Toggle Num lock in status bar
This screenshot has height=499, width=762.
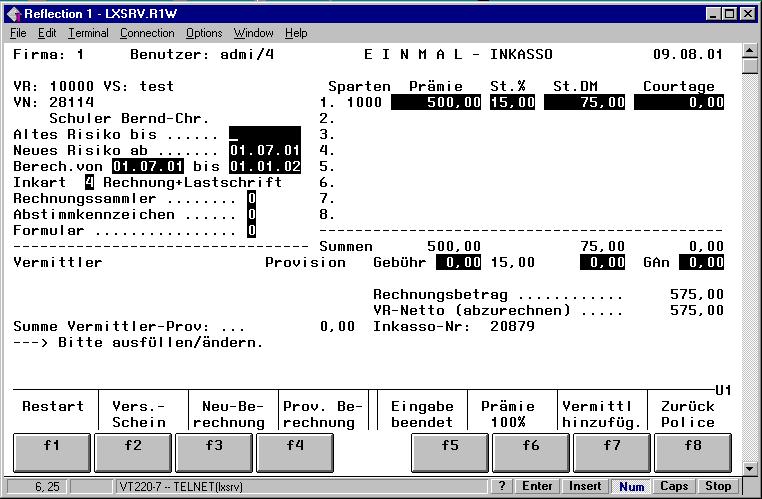632,486
